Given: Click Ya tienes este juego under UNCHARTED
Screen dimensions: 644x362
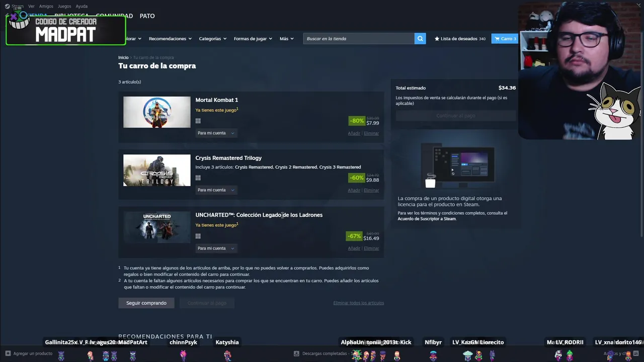Looking at the screenshot, I should coord(216,225).
